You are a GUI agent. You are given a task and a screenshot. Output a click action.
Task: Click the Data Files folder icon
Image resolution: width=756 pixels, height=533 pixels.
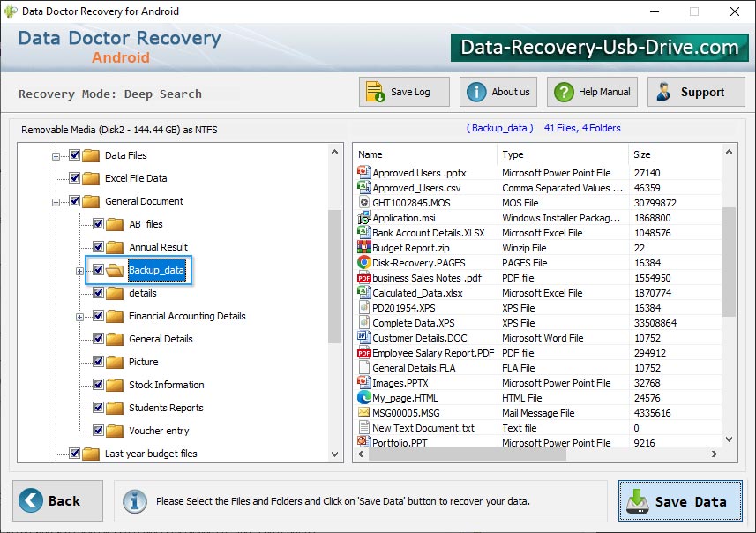click(x=91, y=155)
